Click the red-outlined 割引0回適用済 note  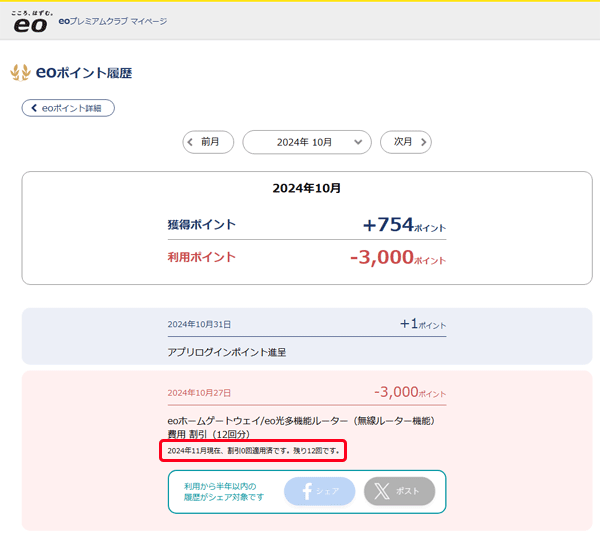pos(254,451)
